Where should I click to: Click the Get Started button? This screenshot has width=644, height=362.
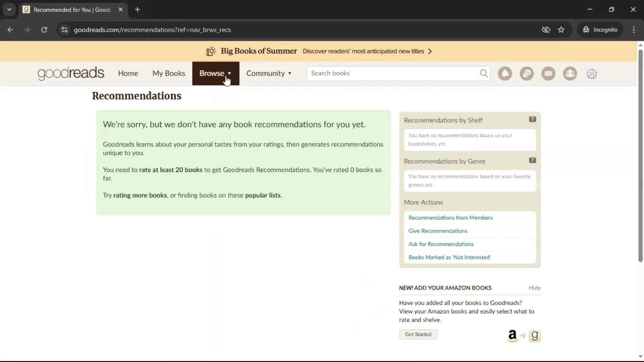[x=418, y=335]
